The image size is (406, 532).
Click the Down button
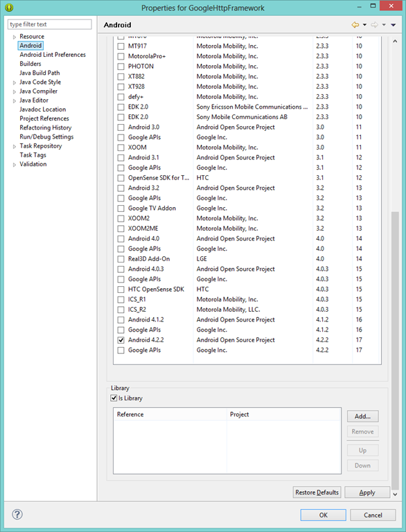pyautogui.click(x=362, y=465)
